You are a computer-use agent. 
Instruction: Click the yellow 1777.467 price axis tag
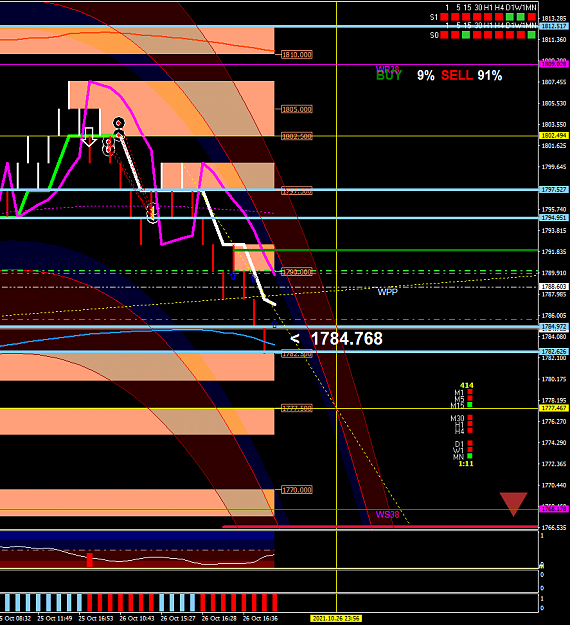point(554,408)
